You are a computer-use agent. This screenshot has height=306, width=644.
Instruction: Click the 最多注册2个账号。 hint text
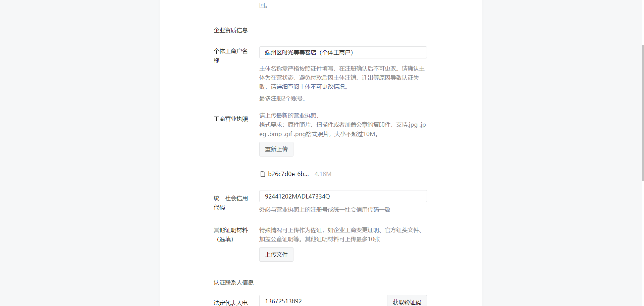coord(283,98)
